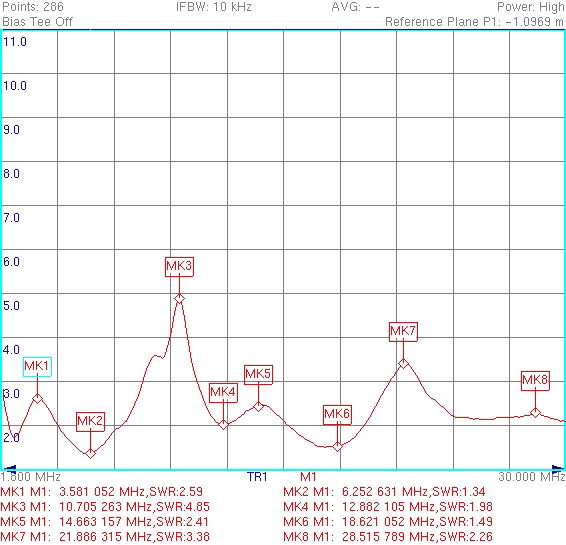Select the MK7 marker label box
The width and height of the screenshot is (566, 545).
(403, 331)
